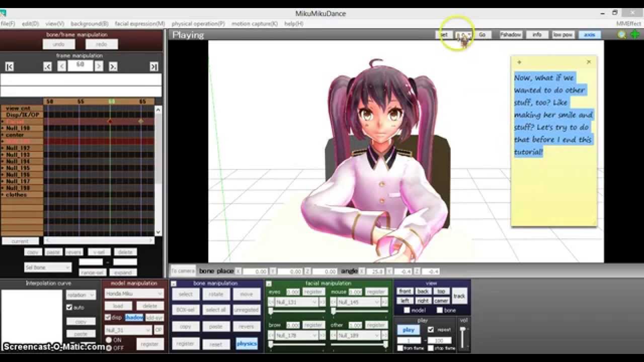Open the view(V) menu
The height and width of the screenshot is (362, 644).
(x=55, y=24)
